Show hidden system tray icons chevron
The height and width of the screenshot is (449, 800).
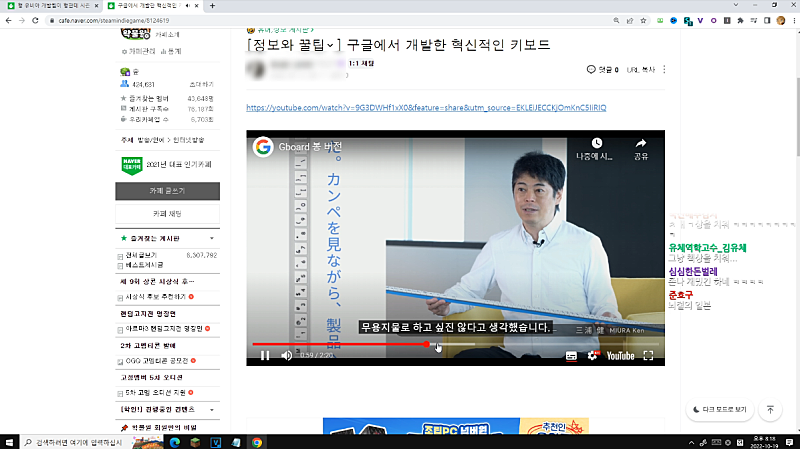click(x=691, y=443)
